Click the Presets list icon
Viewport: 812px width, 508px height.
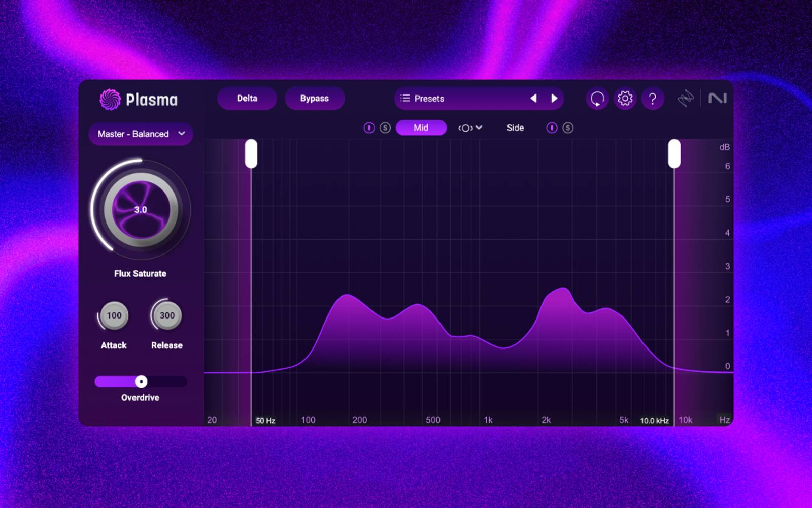405,98
